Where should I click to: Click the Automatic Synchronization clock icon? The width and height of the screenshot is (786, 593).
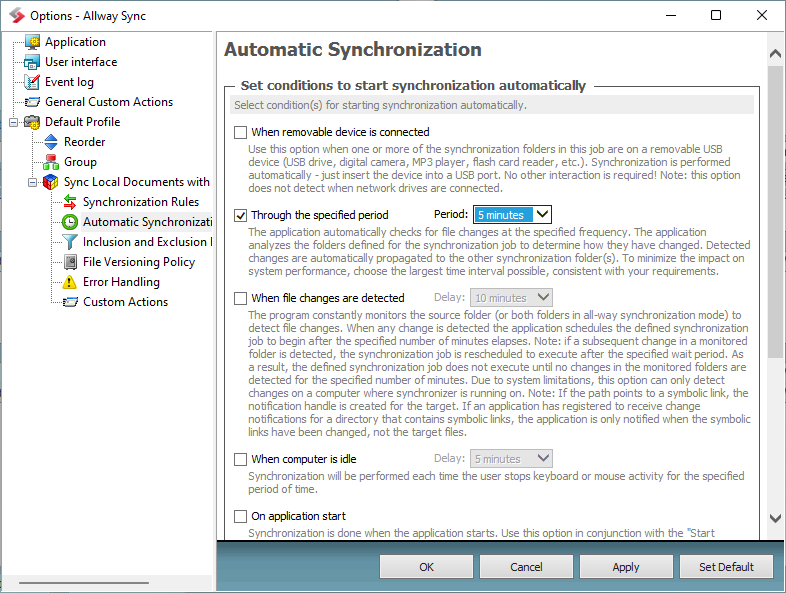(x=70, y=222)
